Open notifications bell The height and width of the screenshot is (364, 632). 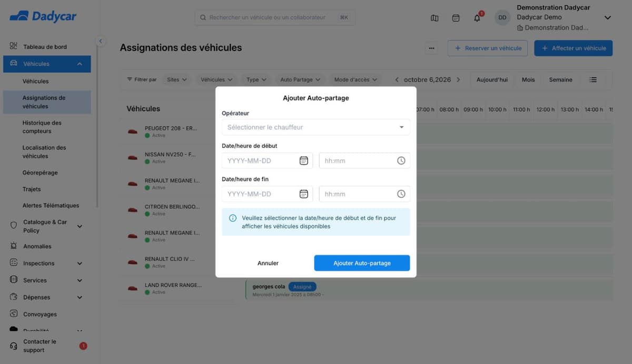pyautogui.click(x=477, y=18)
